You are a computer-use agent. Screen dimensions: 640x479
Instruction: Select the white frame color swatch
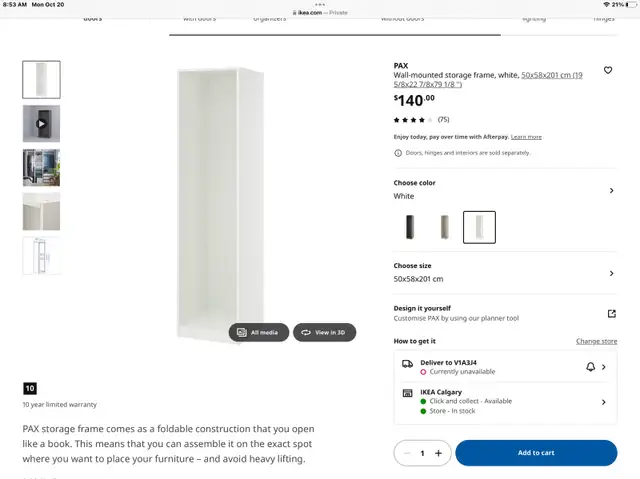click(x=479, y=227)
